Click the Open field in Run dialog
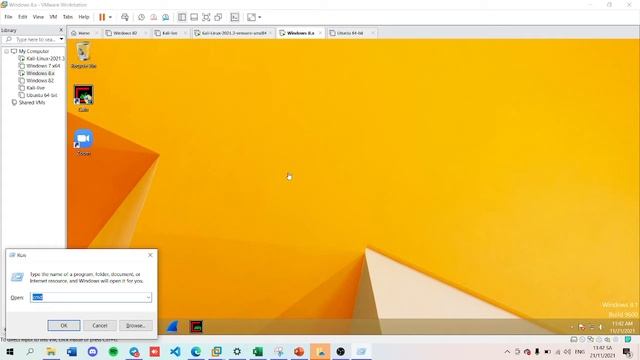The image size is (640, 360). pos(91,298)
